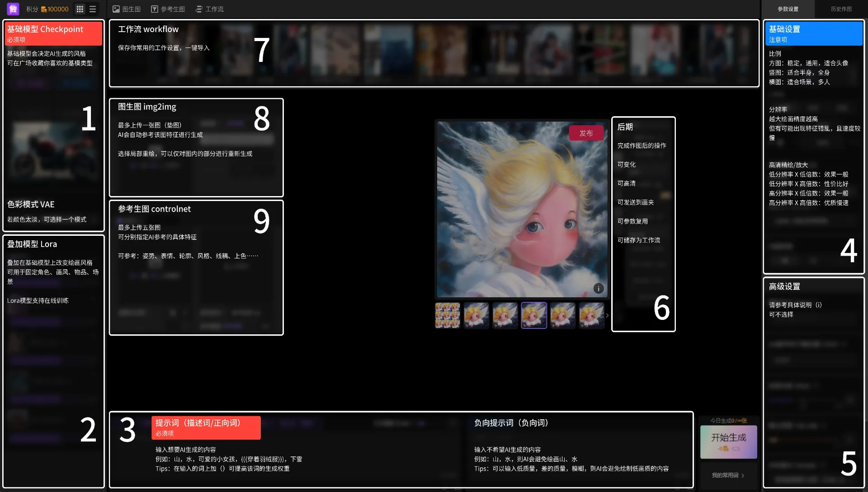This screenshot has width=868, height=492.
Task: Click the purple app logo icon
Action: (x=13, y=9)
